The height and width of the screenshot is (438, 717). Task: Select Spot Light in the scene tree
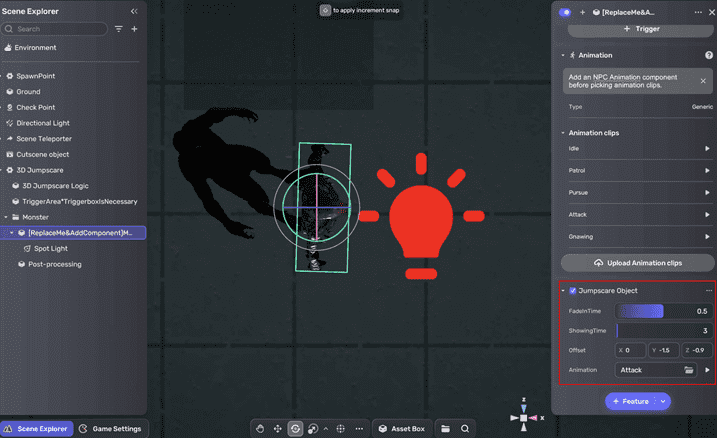tap(52, 248)
